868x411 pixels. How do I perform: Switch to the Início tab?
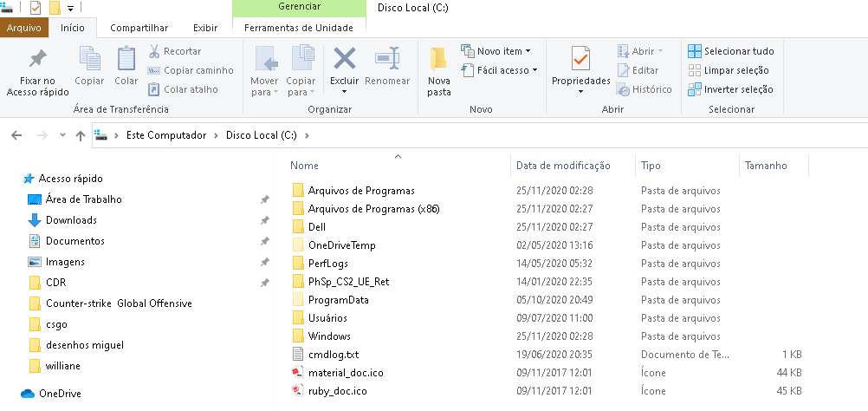click(x=73, y=28)
